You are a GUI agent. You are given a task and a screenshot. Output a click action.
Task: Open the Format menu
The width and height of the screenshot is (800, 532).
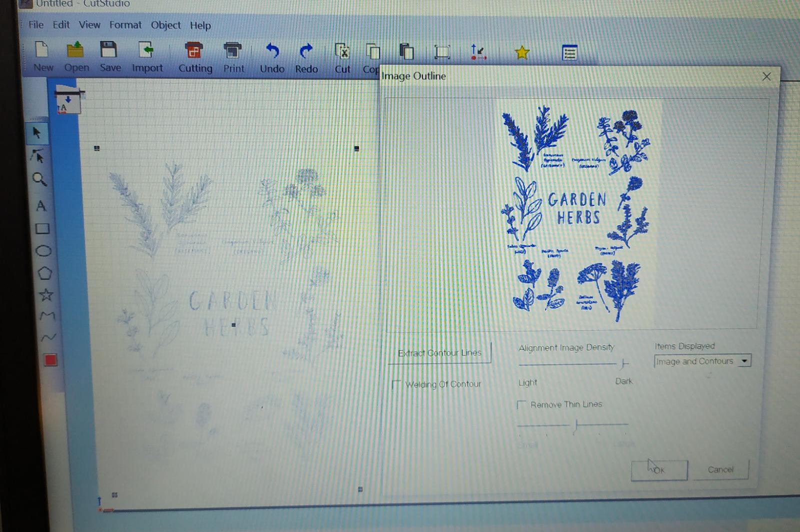pyautogui.click(x=125, y=25)
